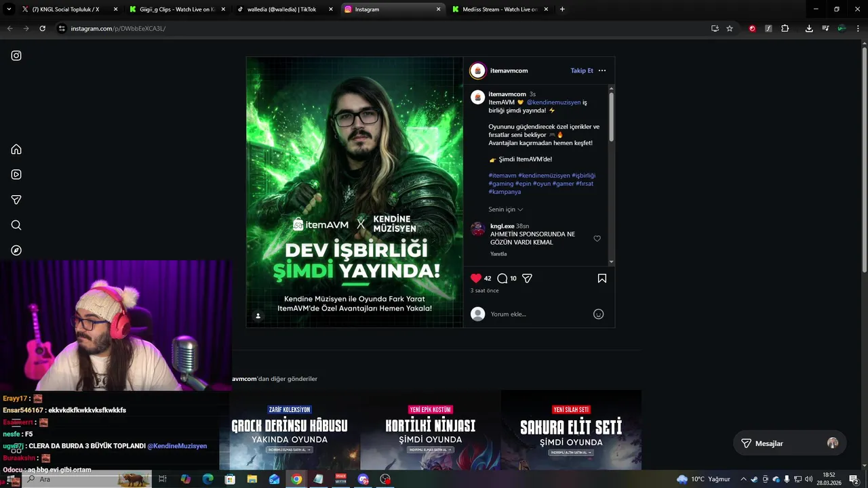Save post with the bookmark icon
The height and width of the screenshot is (488, 868).
pos(601,278)
